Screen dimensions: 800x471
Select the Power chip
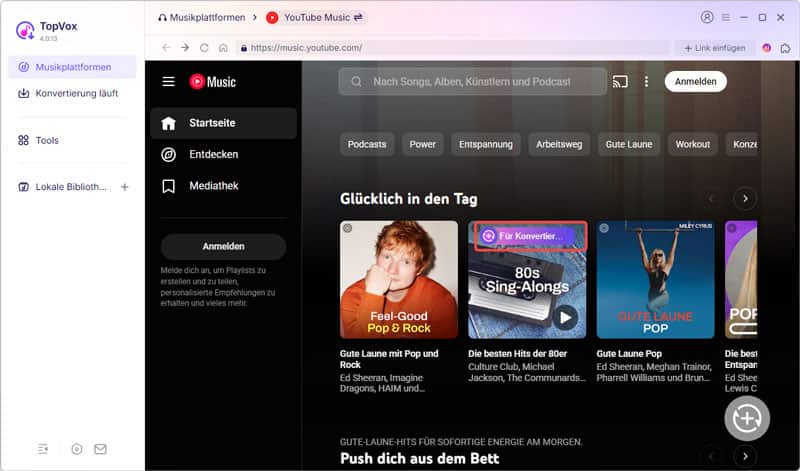click(x=422, y=144)
